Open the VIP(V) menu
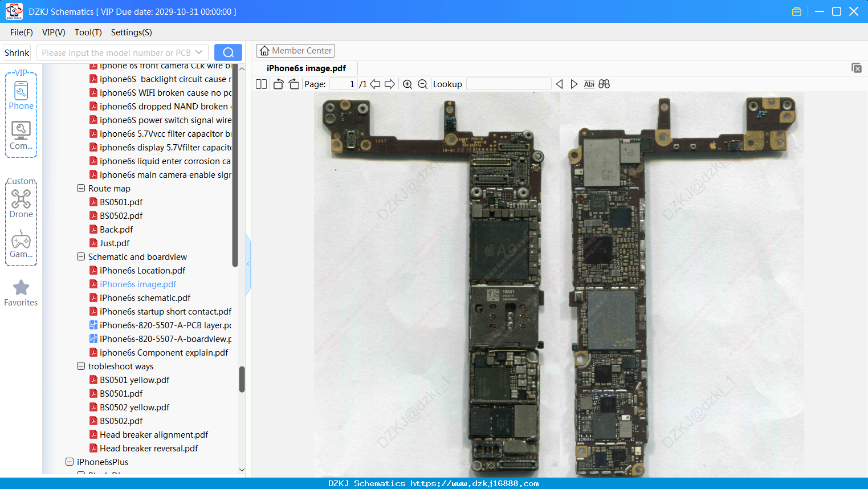This screenshot has height=489, width=868. [x=54, y=32]
